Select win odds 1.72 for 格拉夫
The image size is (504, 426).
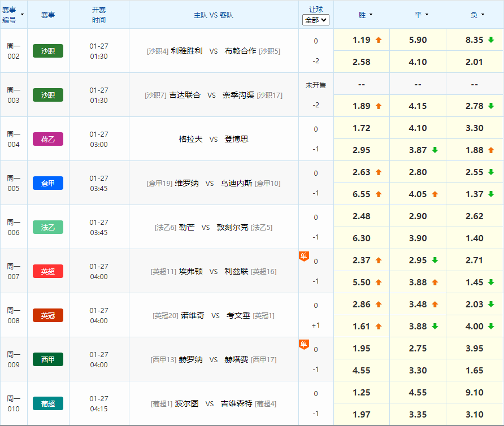point(362,128)
